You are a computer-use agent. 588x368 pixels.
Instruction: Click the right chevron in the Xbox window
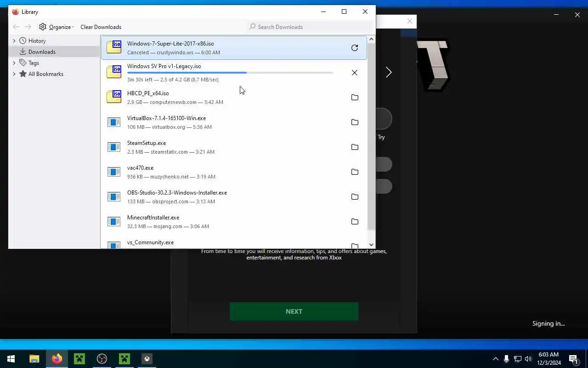(x=389, y=72)
